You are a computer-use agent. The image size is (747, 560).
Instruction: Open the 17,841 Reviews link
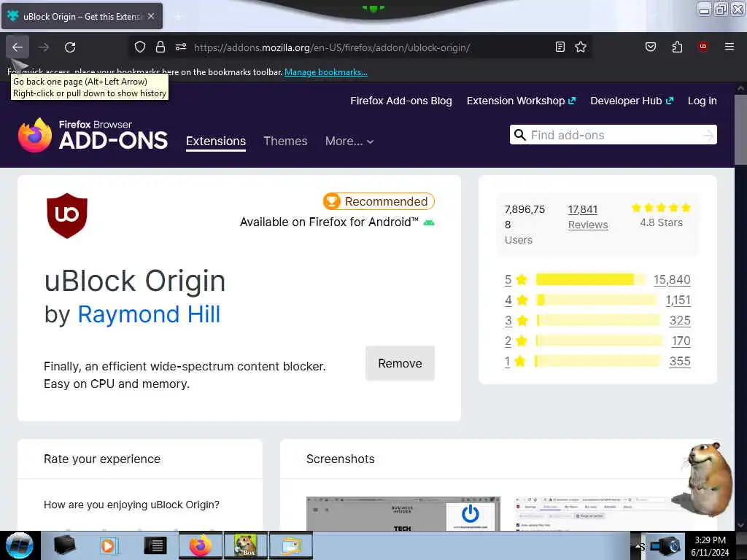(x=588, y=217)
